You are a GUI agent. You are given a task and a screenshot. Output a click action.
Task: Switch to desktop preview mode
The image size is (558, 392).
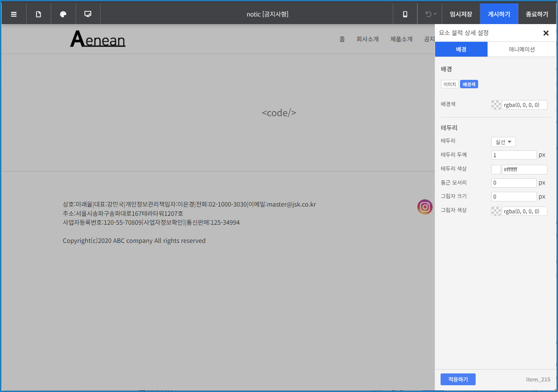(x=87, y=14)
